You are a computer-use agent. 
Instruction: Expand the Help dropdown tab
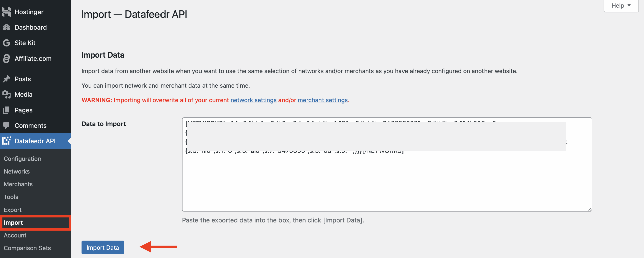621,6
